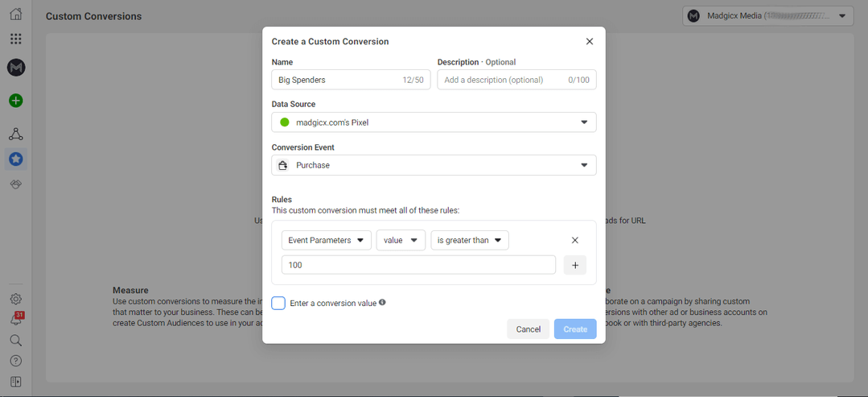Click the Measure heading in background page
The width and height of the screenshot is (868, 397).
tap(130, 291)
